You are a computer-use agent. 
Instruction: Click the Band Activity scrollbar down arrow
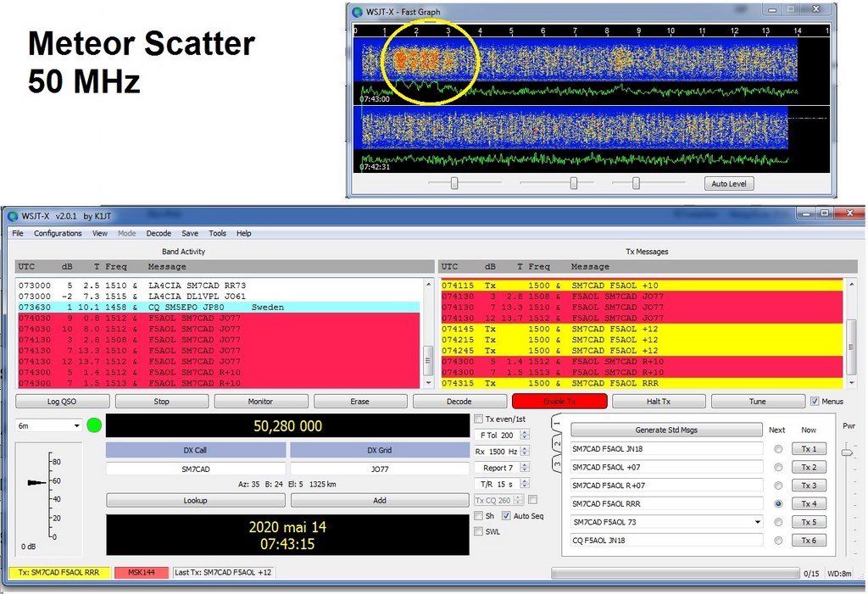click(428, 383)
